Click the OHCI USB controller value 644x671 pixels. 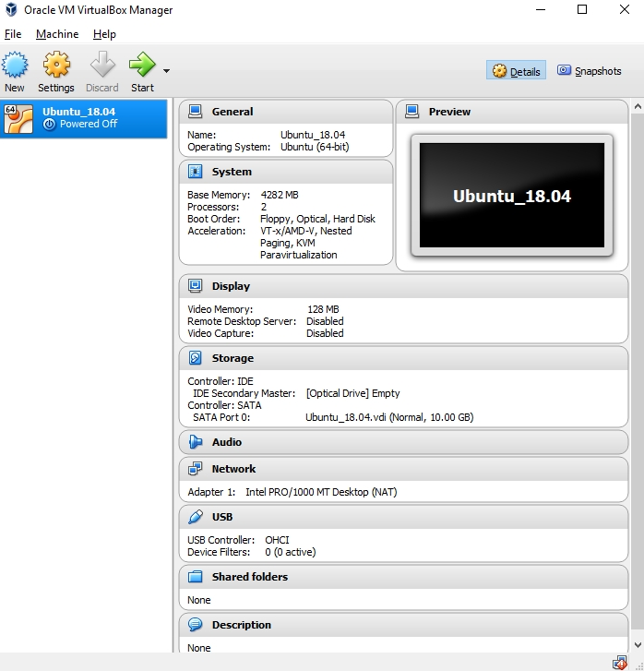tap(277, 540)
